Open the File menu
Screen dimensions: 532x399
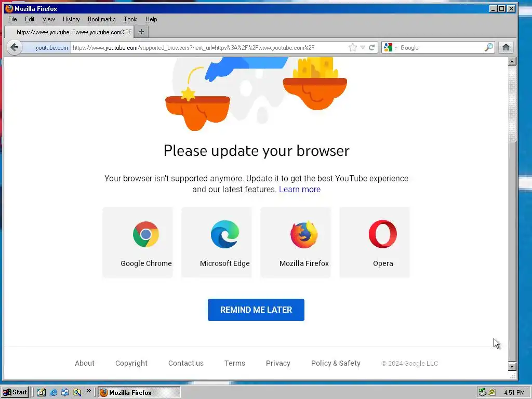[12, 19]
